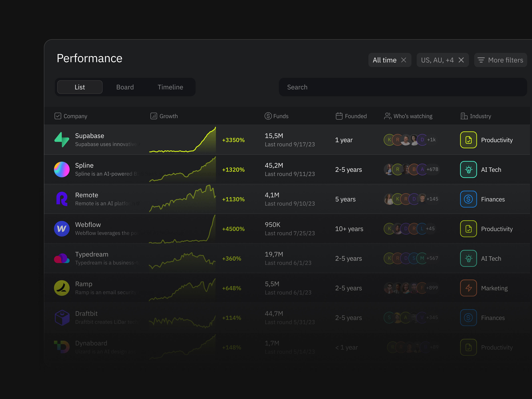Click the Founded calendar icon
This screenshot has width=532, height=399.
coord(339,116)
